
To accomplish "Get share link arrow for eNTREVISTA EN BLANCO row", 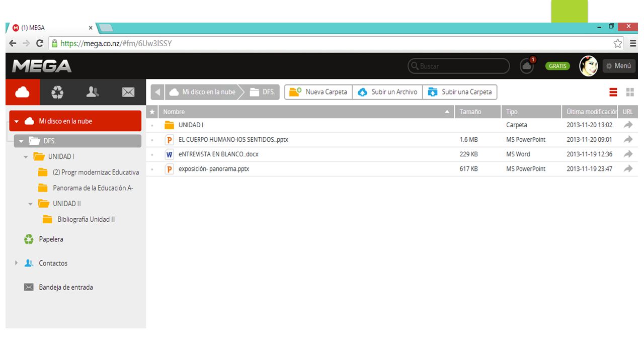I will point(628,154).
